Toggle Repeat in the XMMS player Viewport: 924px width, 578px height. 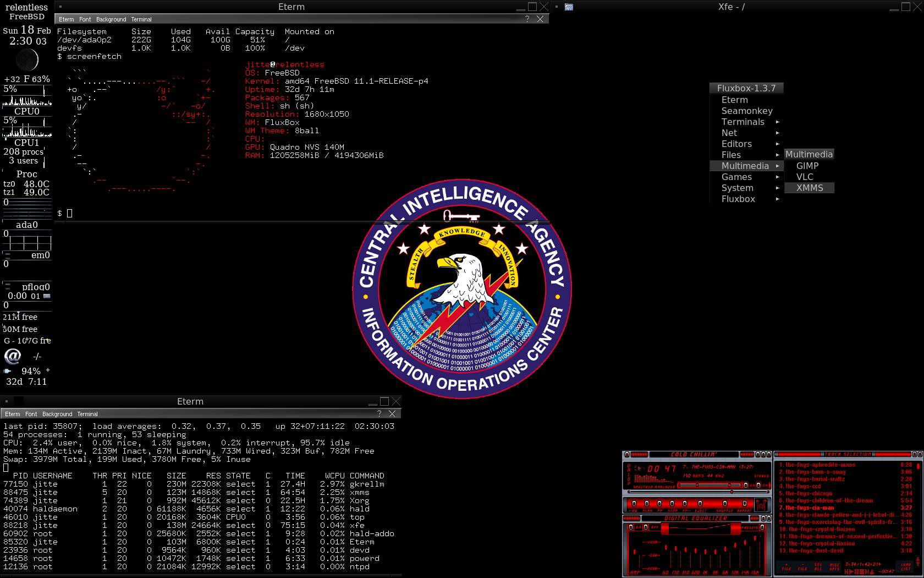click(744, 504)
